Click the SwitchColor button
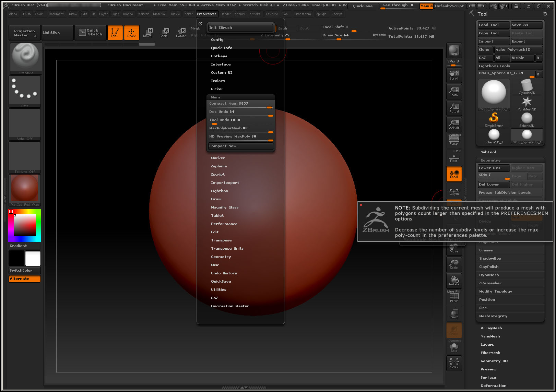The width and height of the screenshot is (556, 392). coord(25,270)
